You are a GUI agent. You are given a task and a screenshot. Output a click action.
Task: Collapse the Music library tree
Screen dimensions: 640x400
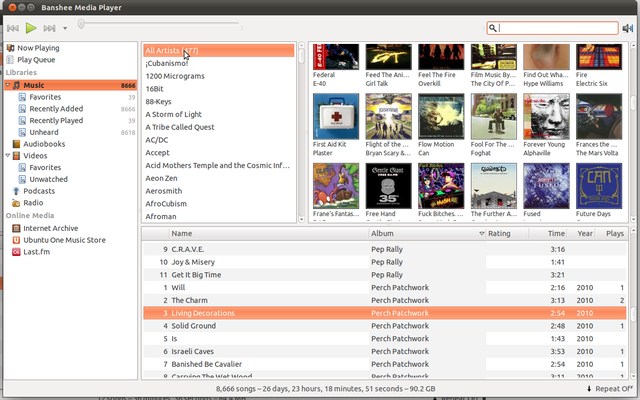pyautogui.click(x=6, y=86)
